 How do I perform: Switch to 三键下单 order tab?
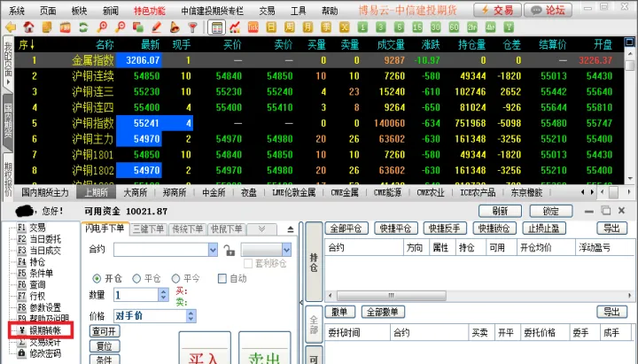click(148, 229)
